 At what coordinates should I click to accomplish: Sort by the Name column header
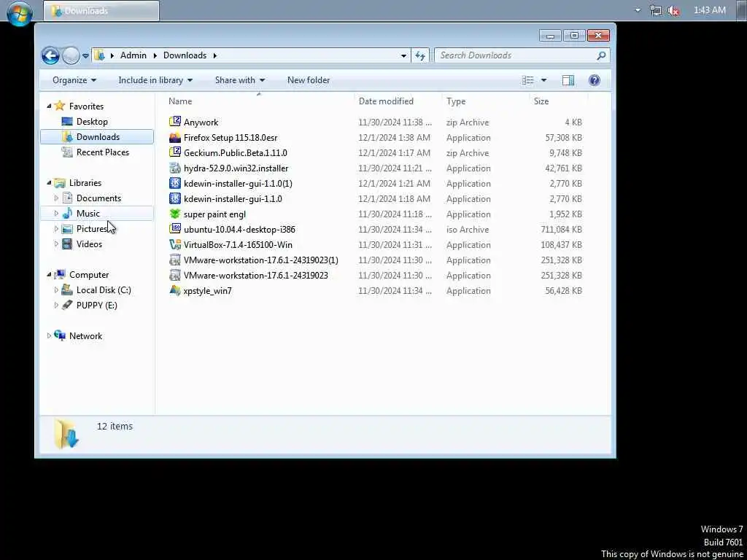(x=259, y=101)
